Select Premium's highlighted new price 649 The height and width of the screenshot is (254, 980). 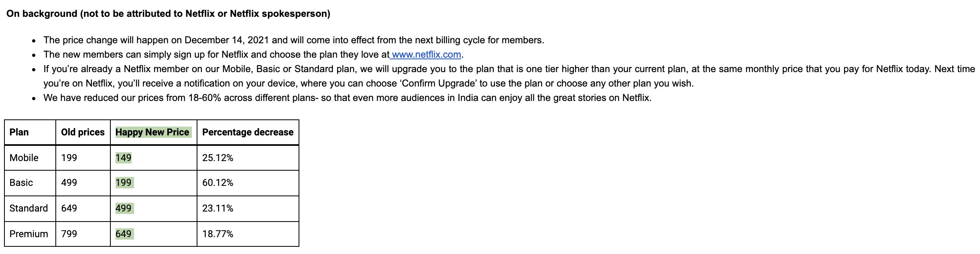124,234
